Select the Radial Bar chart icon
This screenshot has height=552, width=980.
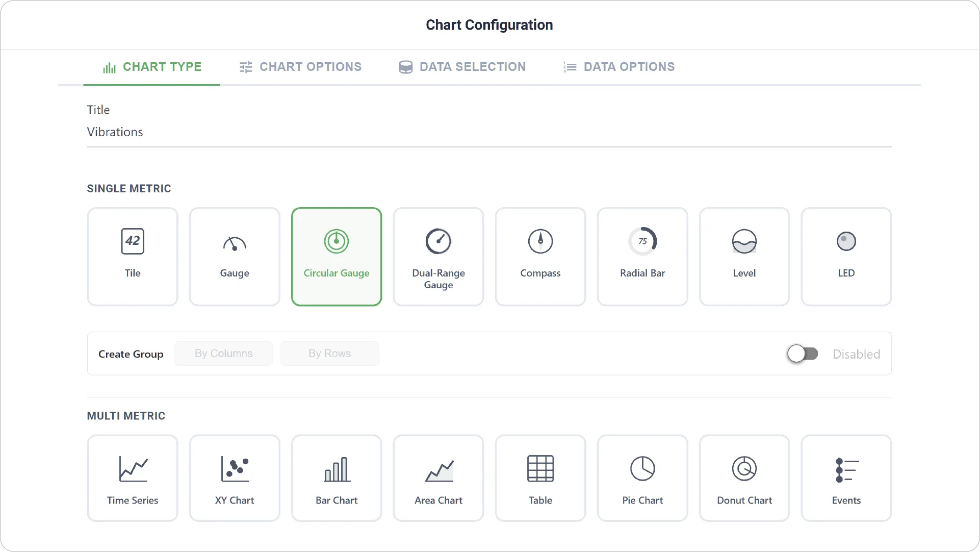pos(642,241)
